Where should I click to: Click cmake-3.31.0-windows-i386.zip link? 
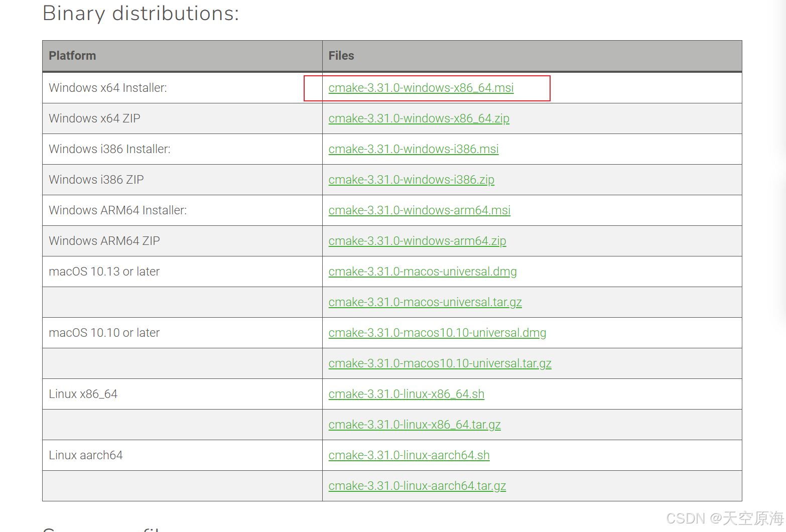point(411,180)
